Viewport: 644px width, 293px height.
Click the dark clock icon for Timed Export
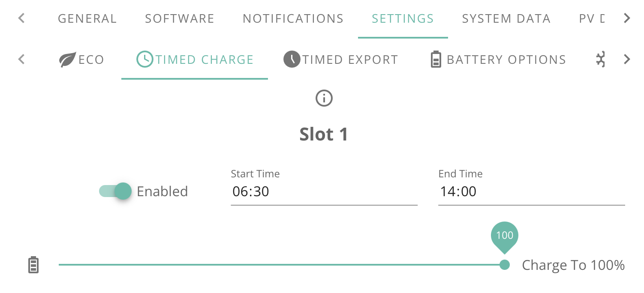(x=292, y=59)
